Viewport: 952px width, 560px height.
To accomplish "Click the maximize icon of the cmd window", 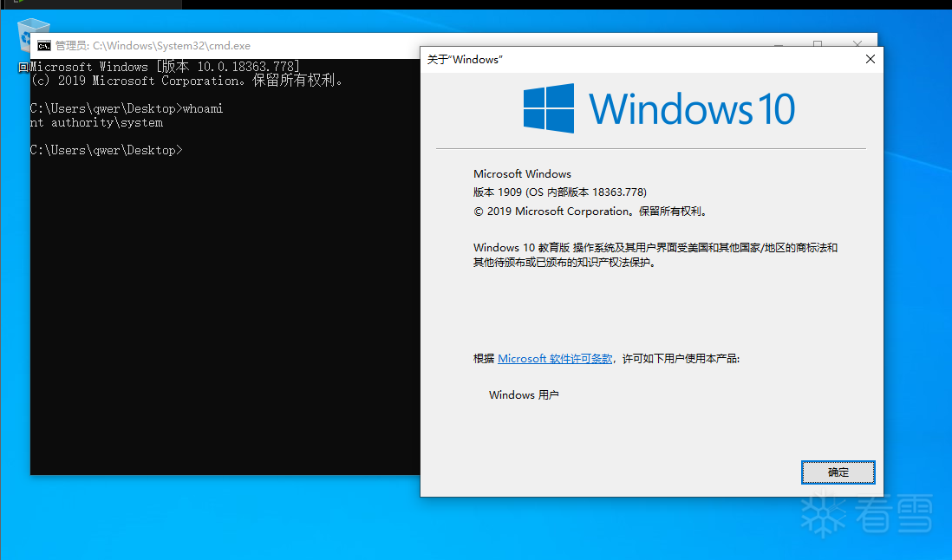I will [x=818, y=45].
